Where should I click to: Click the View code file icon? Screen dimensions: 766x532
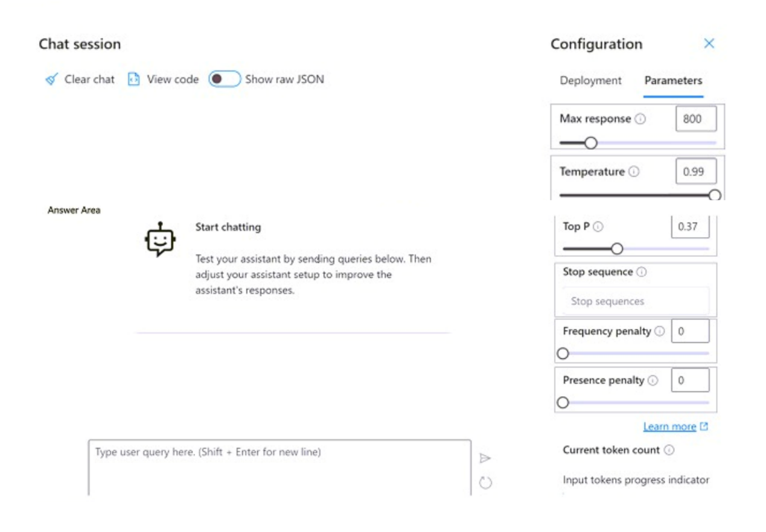133,79
